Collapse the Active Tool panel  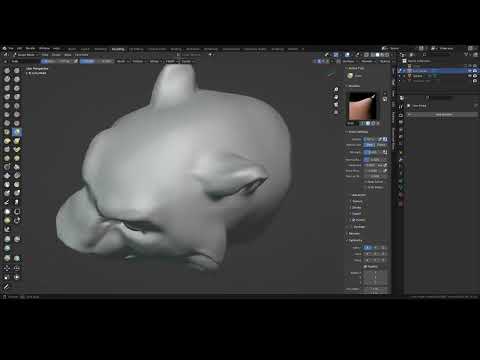coord(347,68)
